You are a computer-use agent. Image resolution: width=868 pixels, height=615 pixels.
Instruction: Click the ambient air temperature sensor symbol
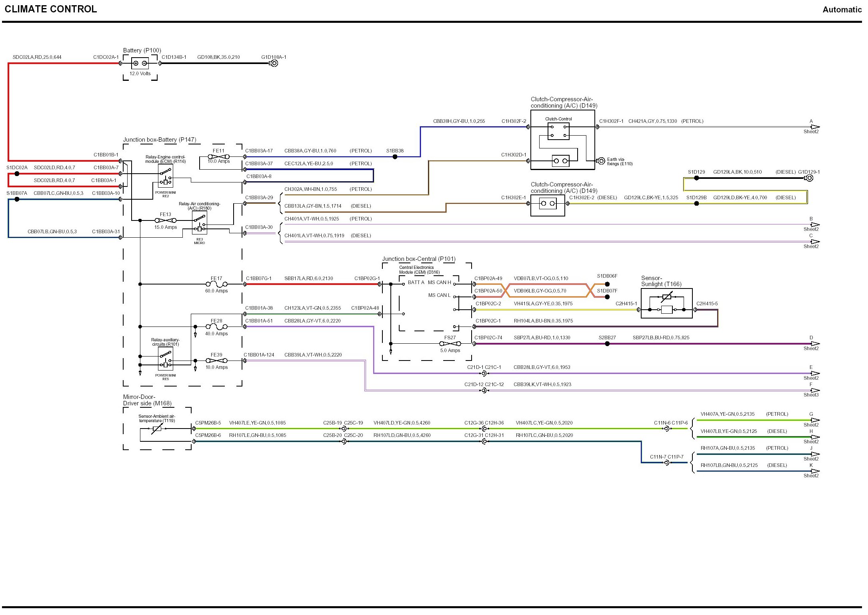pyautogui.click(x=157, y=429)
